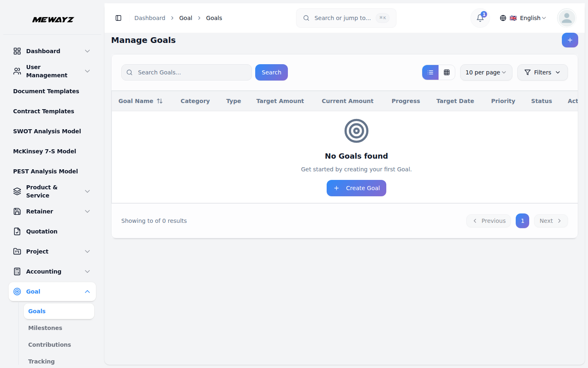Click the Create Goal button
Viewport: 588px width, 368px height.
coord(356,188)
